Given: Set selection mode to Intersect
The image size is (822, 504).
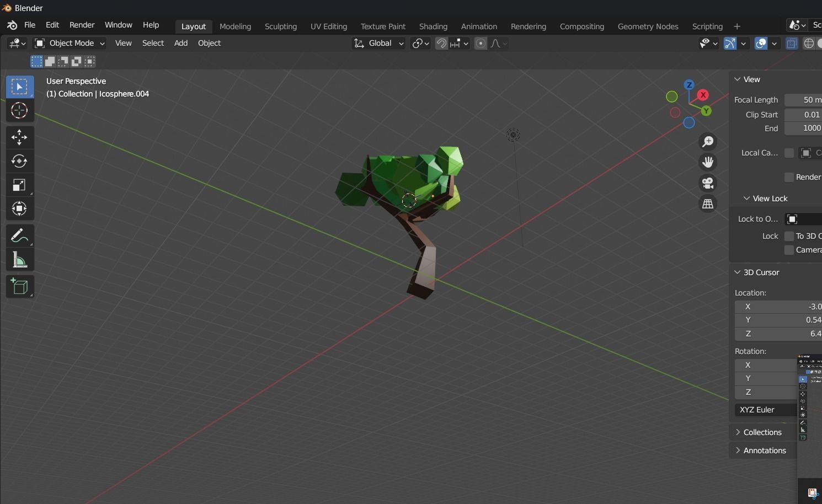Looking at the screenshot, I should tap(89, 61).
